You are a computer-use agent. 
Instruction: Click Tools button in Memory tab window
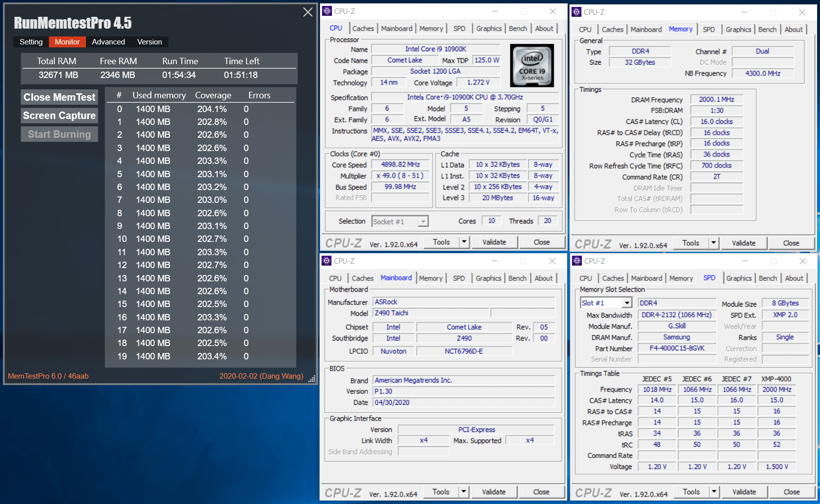pyautogui.click(x=691, y=243)
